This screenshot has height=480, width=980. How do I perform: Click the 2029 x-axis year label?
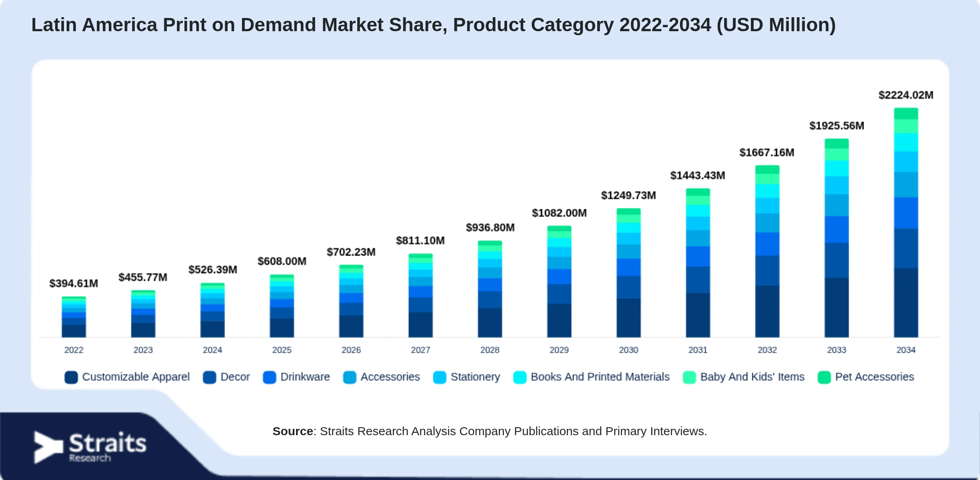559,350
